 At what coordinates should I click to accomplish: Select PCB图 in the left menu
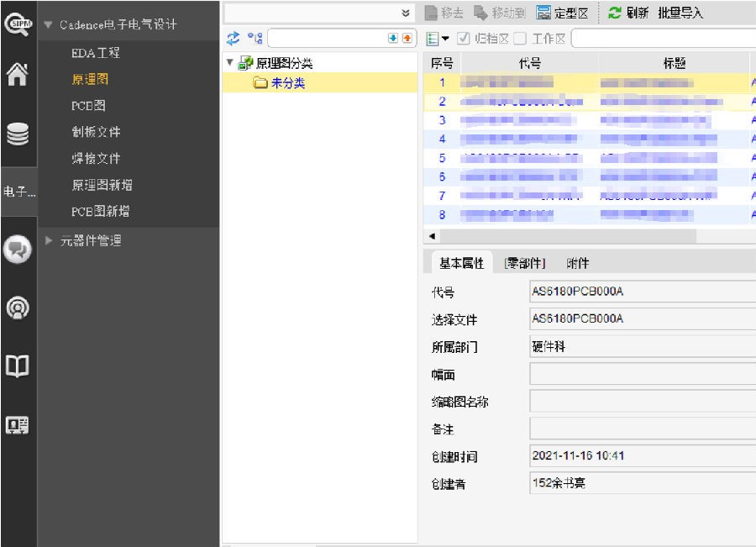click(x=88, y=106)
